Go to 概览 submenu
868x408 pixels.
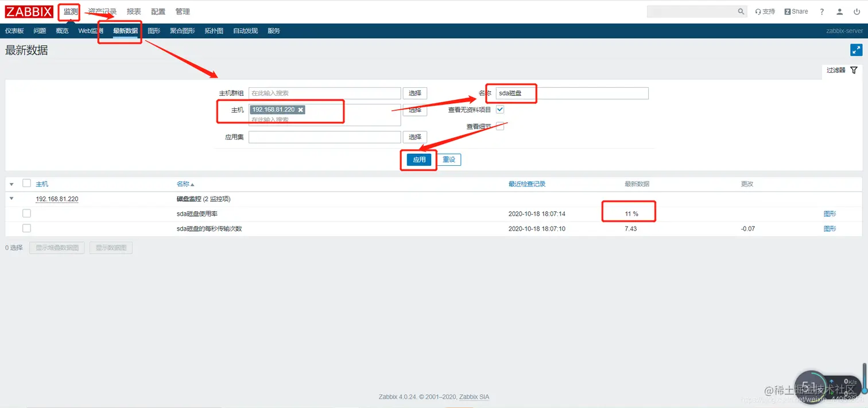62,31
